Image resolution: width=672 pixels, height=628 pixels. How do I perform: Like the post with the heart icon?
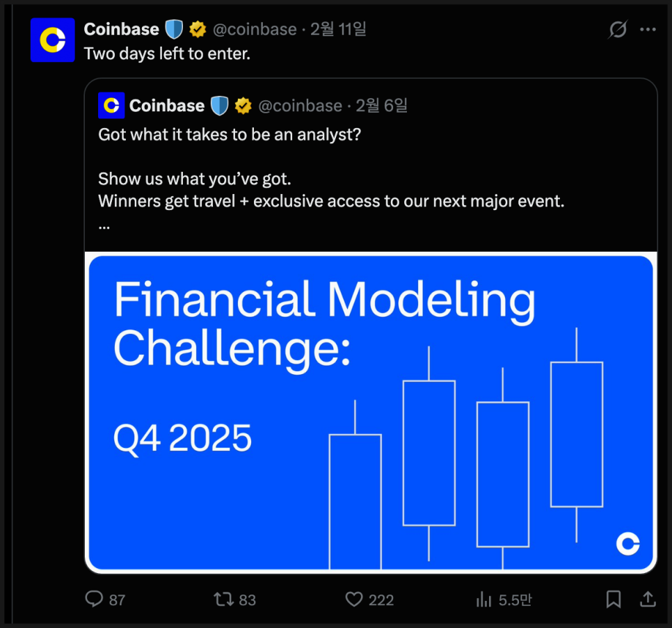(x=355, y=599)
